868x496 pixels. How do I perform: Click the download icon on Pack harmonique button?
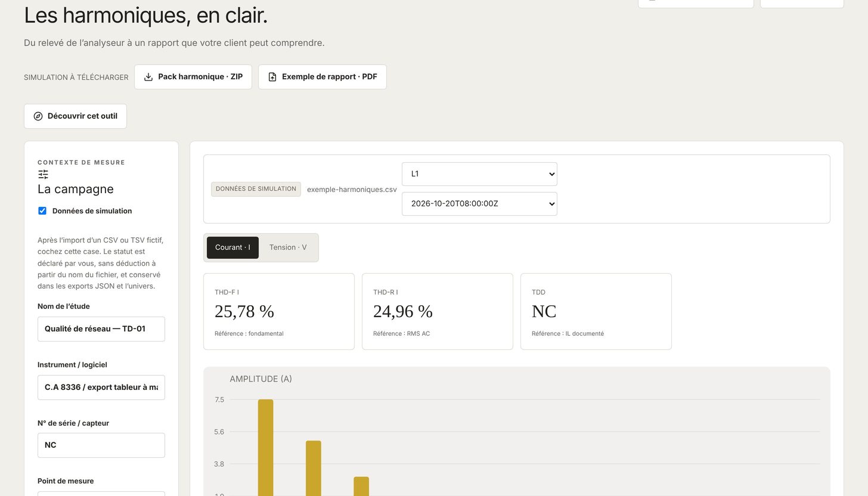(148, 77)
